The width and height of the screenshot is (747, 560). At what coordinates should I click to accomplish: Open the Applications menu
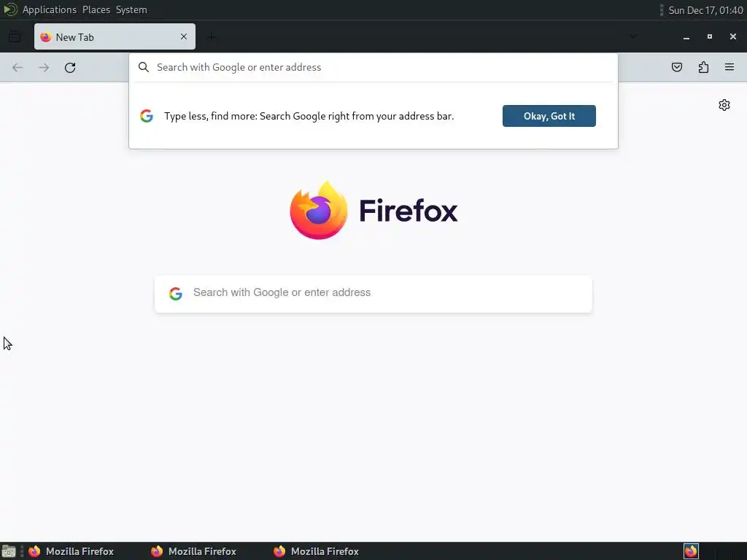point(50,9)
